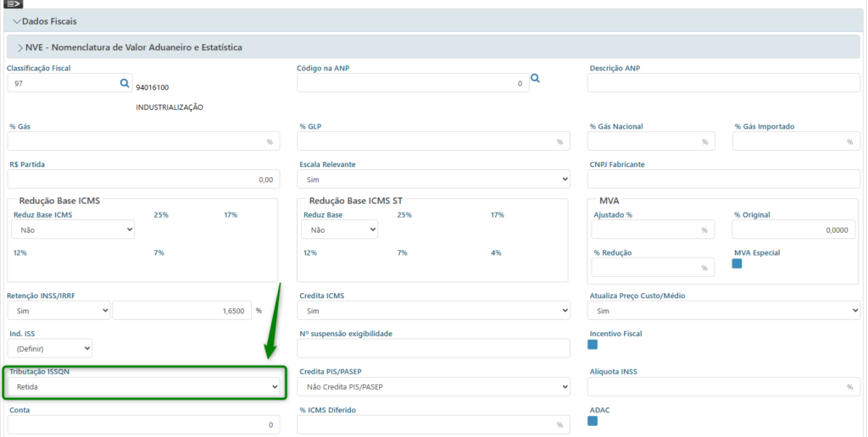
Task: Toggle the MVA Especial checkbox
Action: click(x=737, y=263)
